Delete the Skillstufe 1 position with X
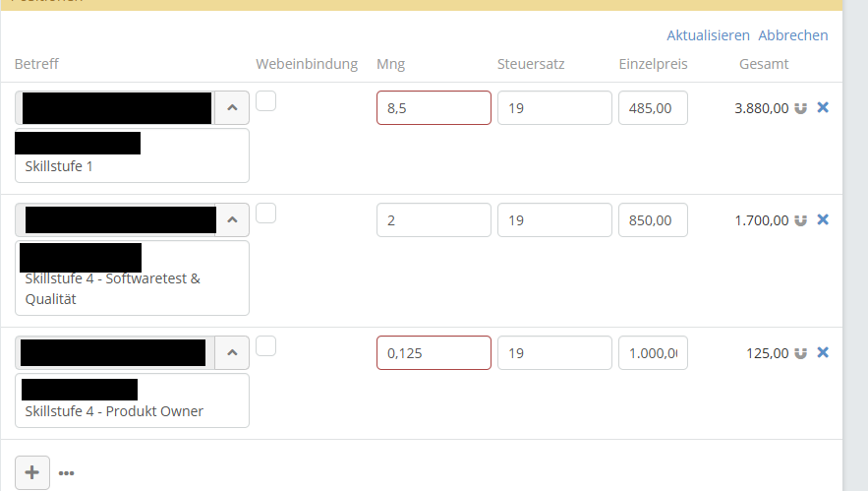This screenshot has width=868, height=491. pos(823,107)
